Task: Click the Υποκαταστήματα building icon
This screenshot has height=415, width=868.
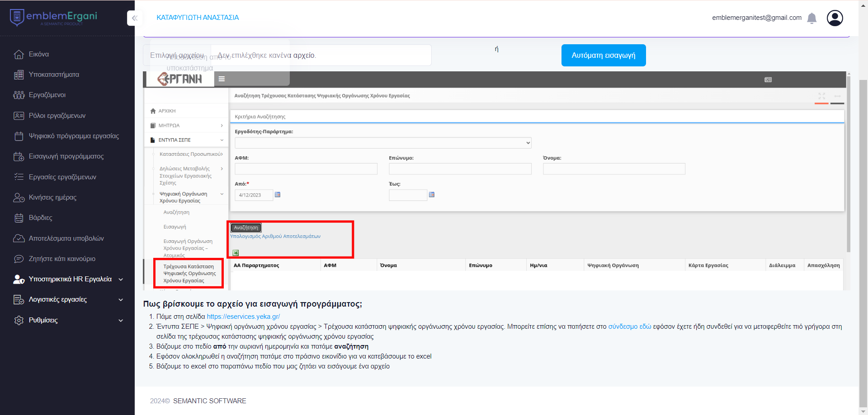Action: (19, 75)
